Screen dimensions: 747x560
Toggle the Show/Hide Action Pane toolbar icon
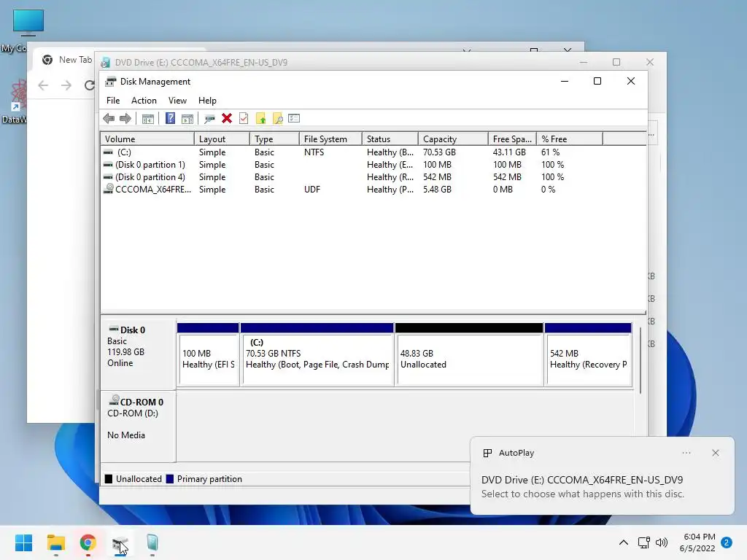pyautogui.click(x=187, y=119)
